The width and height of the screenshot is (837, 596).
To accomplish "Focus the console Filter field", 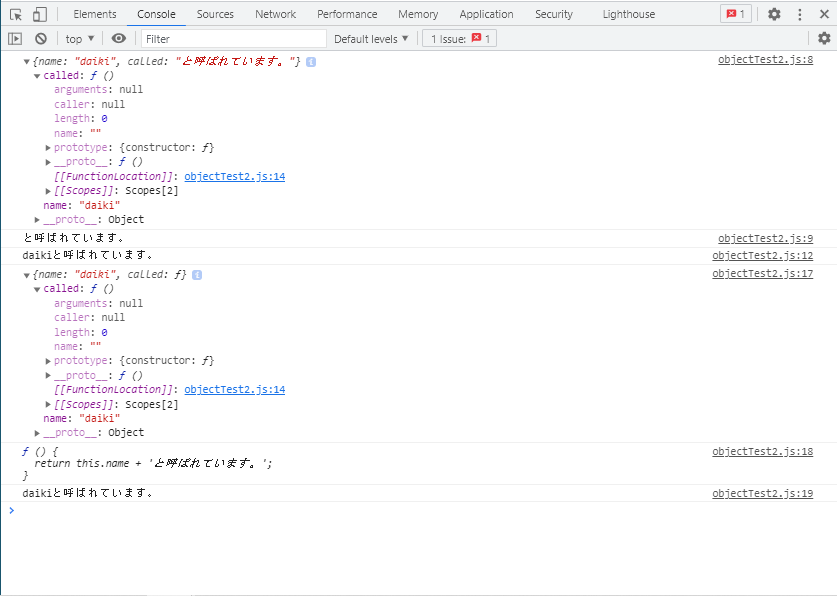I will tap(234, 39).
